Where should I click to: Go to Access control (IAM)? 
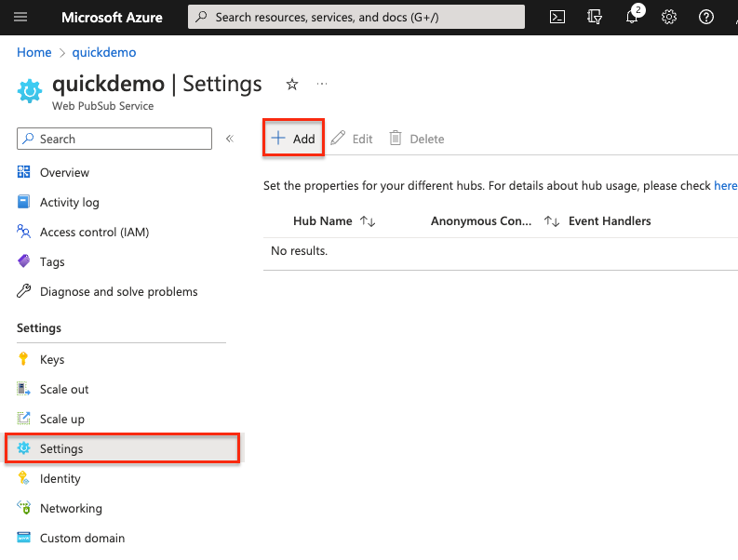coord(94,232)
